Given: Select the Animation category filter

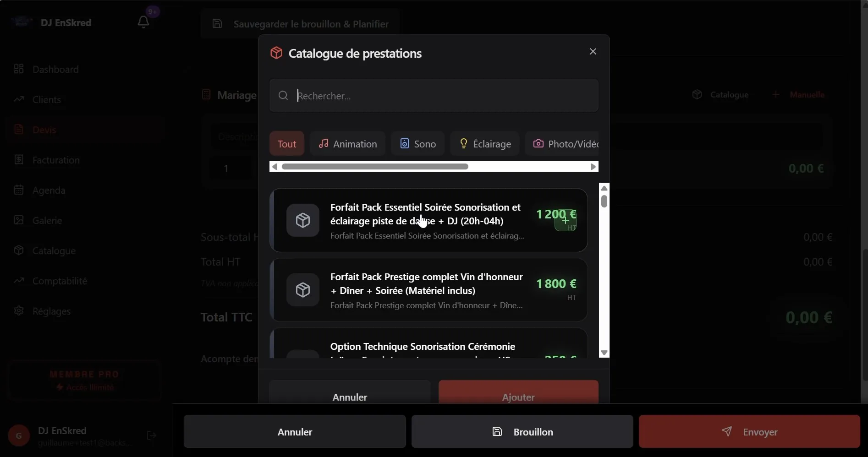Looking at the screenshot, I should pyautogui.click(x=348, y=144).
